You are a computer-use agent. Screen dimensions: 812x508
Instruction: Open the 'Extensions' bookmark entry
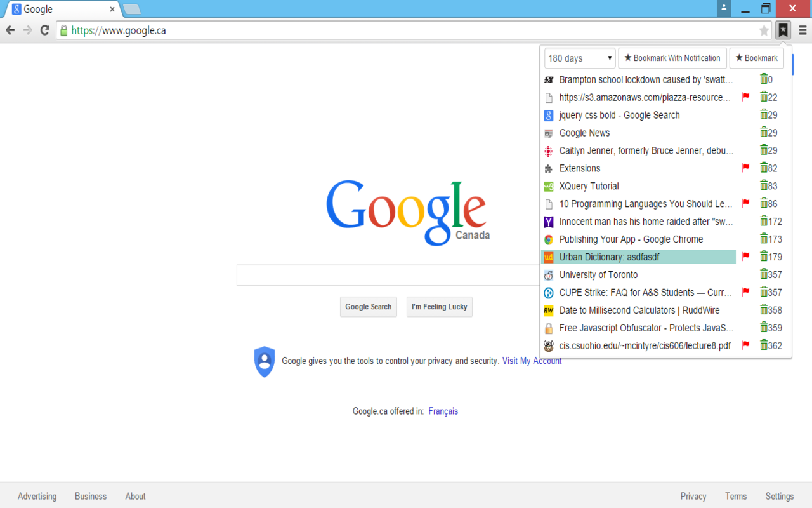580,168
